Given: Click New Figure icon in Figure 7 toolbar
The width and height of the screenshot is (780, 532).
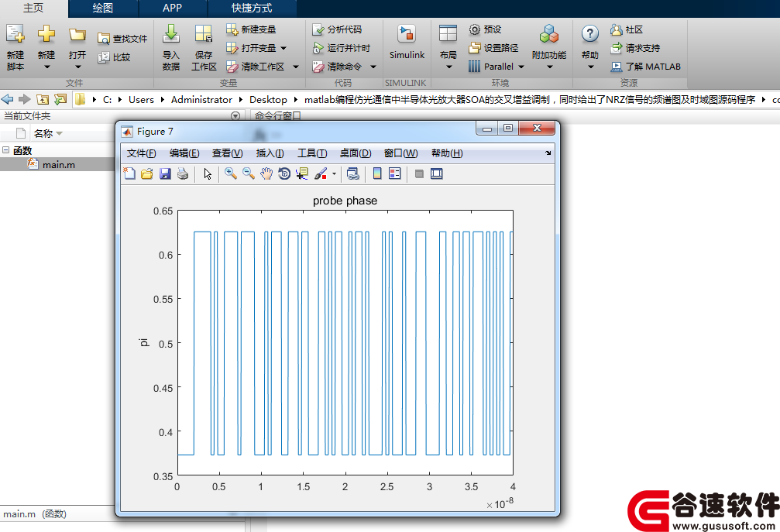Looking at the screenshot, I should tap(129, 173).
